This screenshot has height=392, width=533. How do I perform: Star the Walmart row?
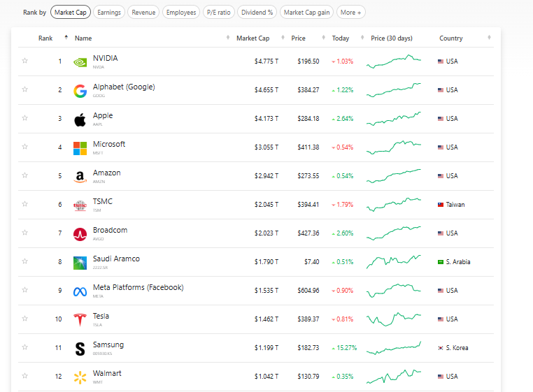pos(24,376)
